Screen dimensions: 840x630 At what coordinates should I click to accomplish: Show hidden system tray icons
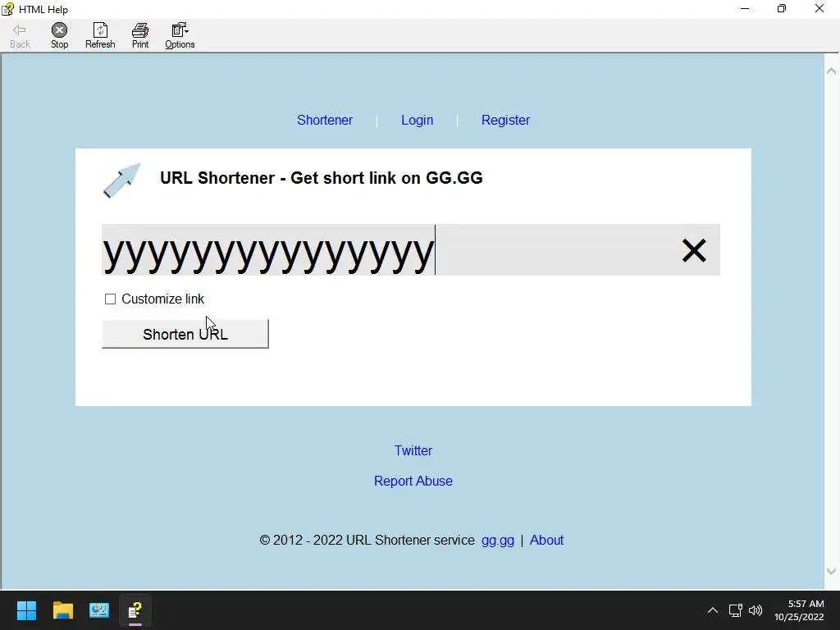coord(713,610)
